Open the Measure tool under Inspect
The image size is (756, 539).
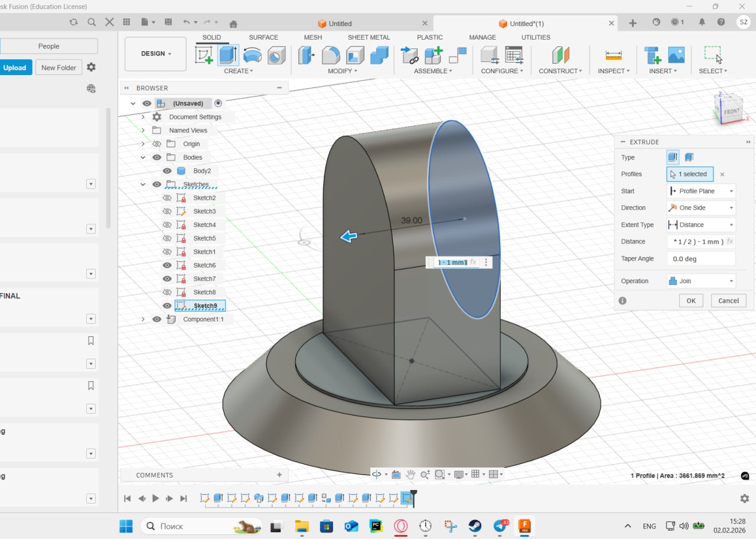(x=614, y=55)
